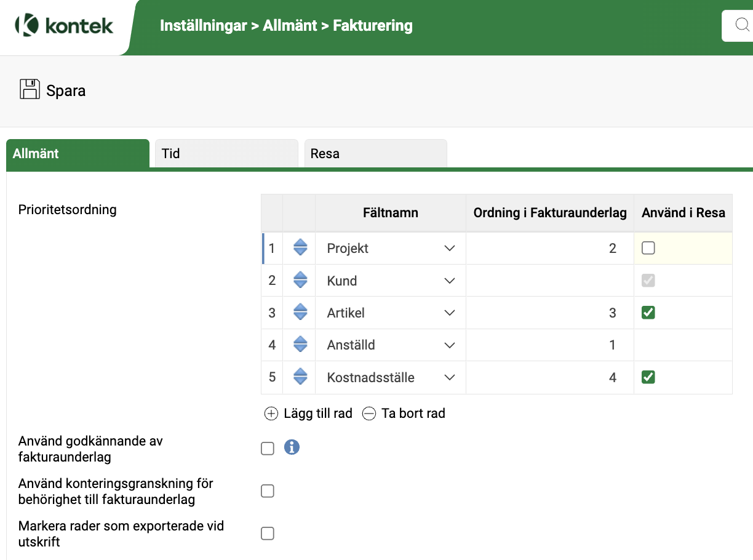Switch to the Tid tab

tap(226, 153)
